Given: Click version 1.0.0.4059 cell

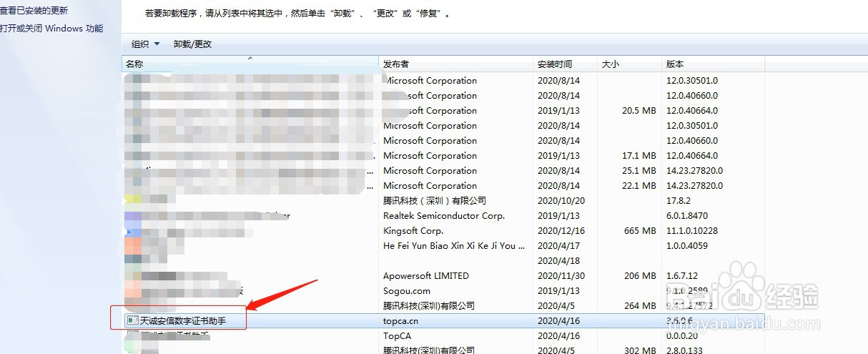Looking at the screenshot, I should coord(687,245).
